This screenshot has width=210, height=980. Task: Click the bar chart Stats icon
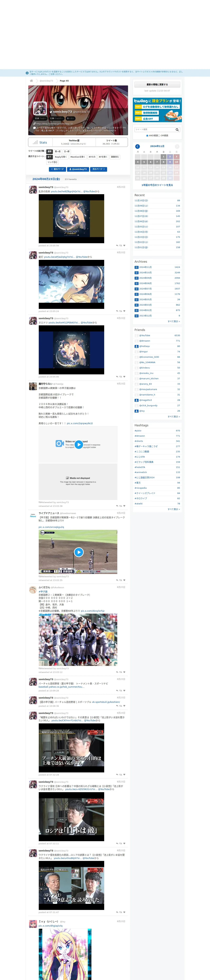pyautogui.click(x=35, y=142)
